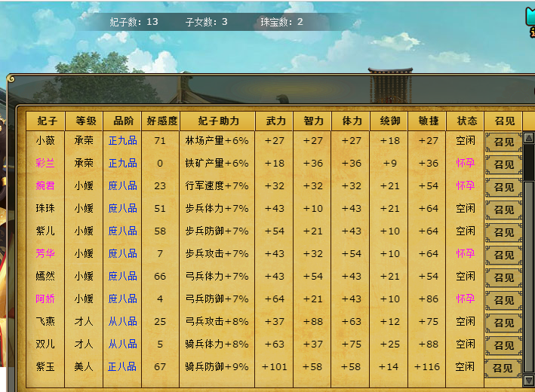535x392 pixels.
Task: Click 珠宝数: 2 counter at top
Action: (281, 22)
